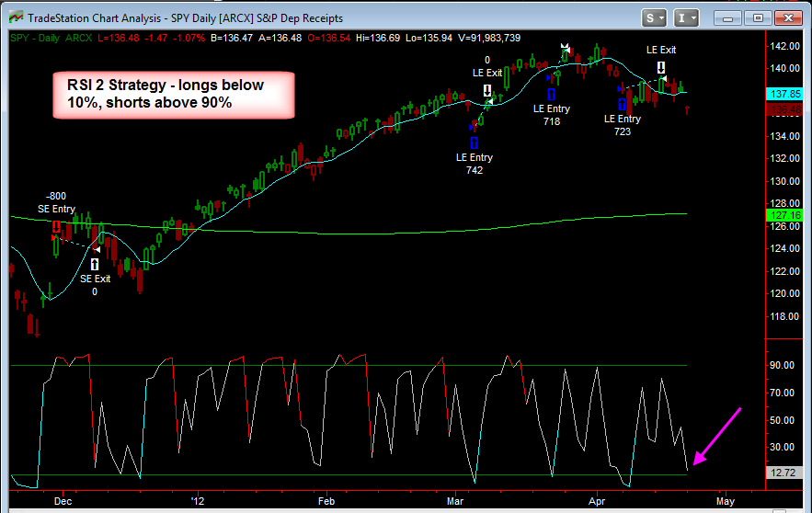Click the V=91,983,739 volume value

click(489, 38)
